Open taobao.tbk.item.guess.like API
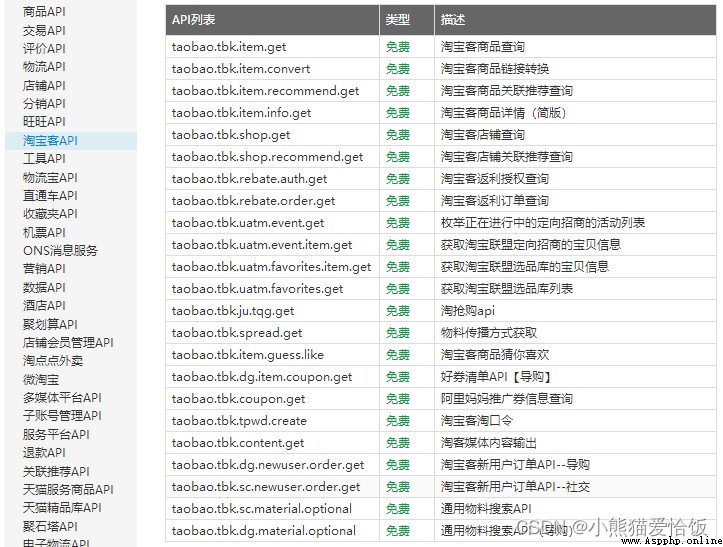 [x=248, y=355]
